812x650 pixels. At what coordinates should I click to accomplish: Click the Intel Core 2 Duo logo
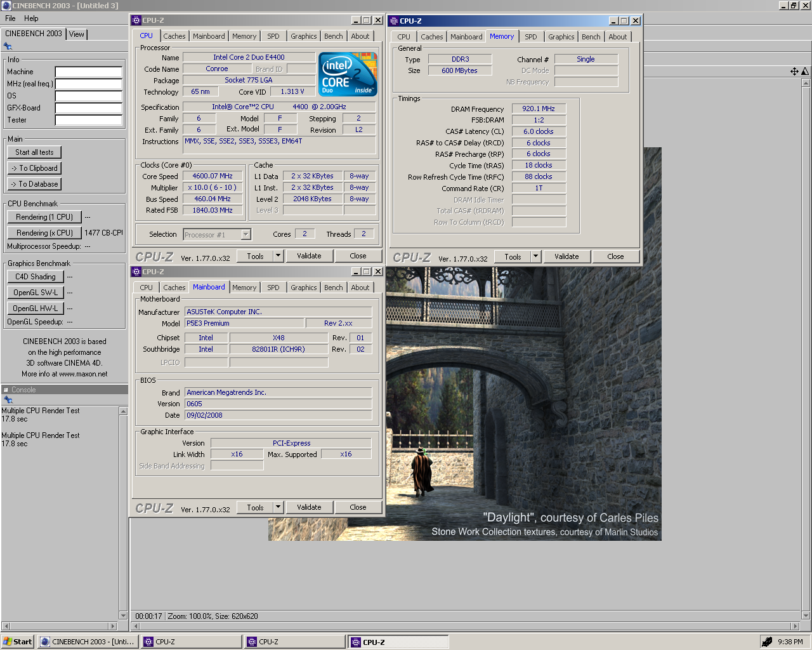tap(348, 74)
